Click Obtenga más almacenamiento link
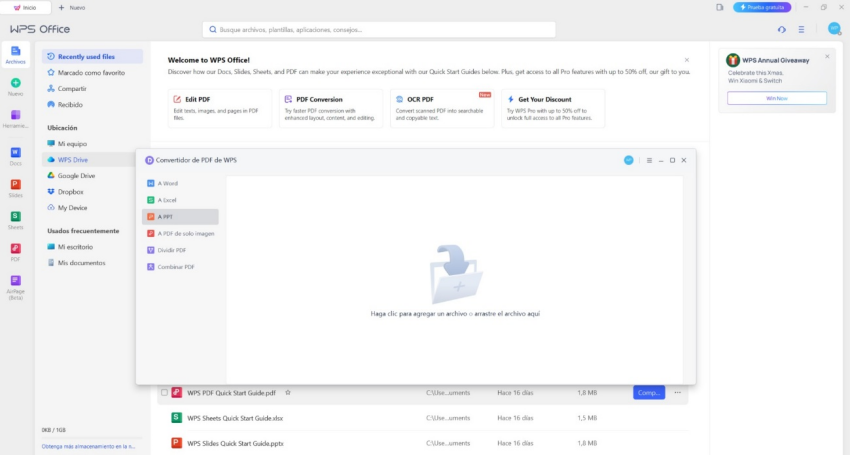The image size is (850, 455). pos(88,446)
